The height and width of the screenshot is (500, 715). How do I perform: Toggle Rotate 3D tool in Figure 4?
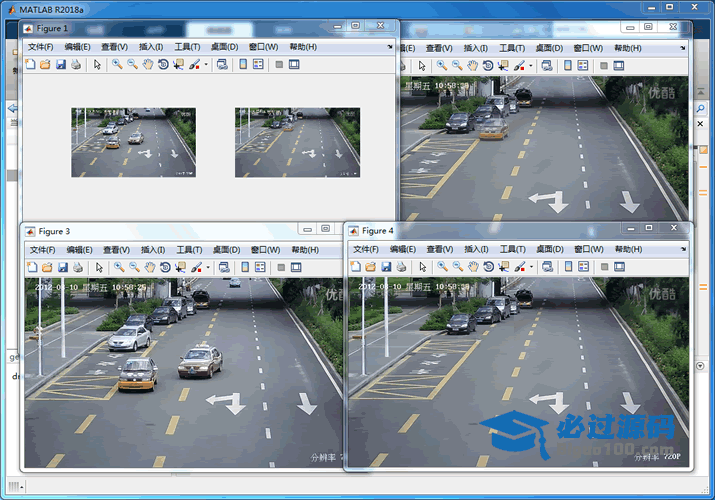(488, 267)
